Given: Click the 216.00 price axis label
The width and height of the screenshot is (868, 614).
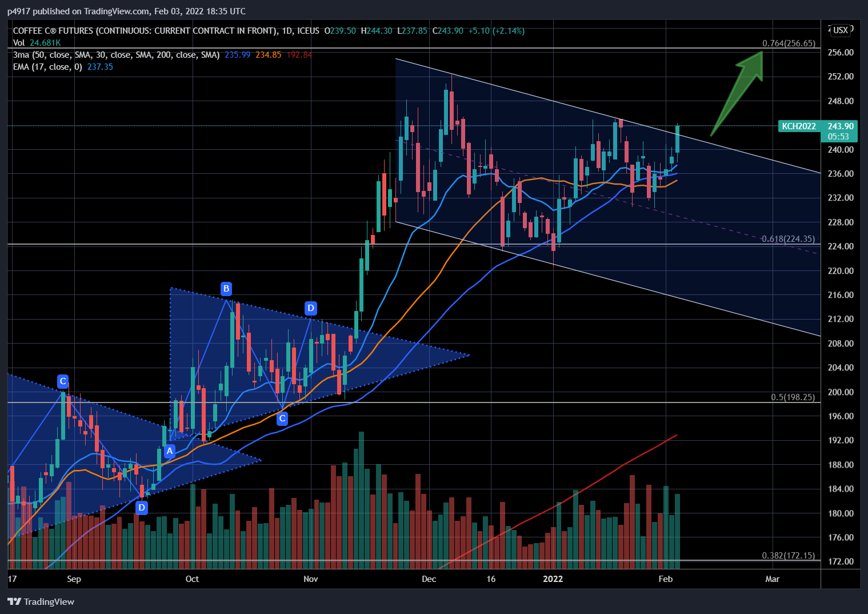Looking at the screenshot, I should pyautogui.click(x=841, y=295).
